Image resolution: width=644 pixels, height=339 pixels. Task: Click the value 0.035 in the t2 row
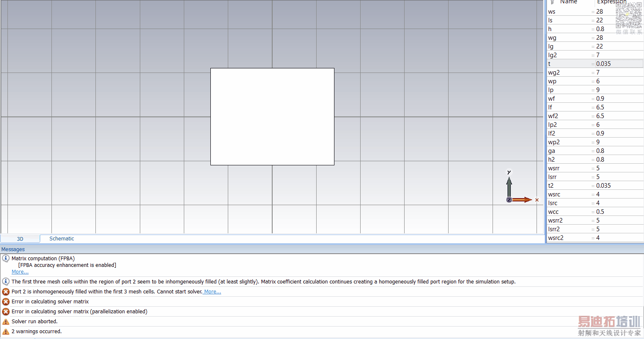[603, 186]
